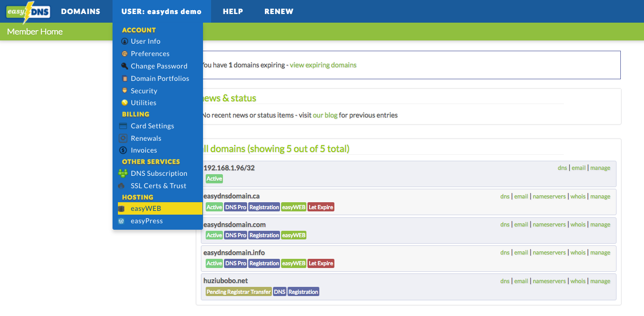Click the SSL Certs & Trust icon
Screen dimensions: 644x316
121,186
